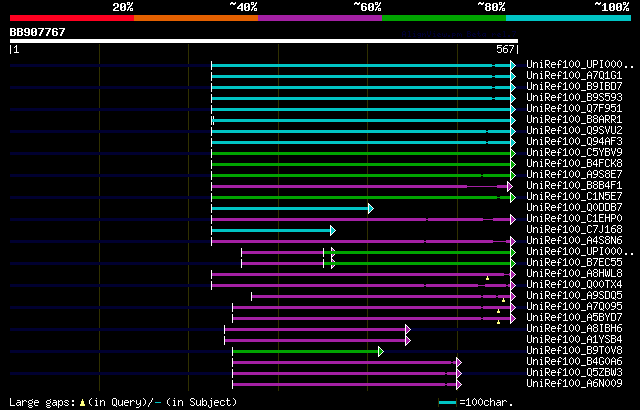The width and height of the screenshot is (640, 410).
Task: Click the green alignment bar of B4FCK8
Action: [361, 164]
